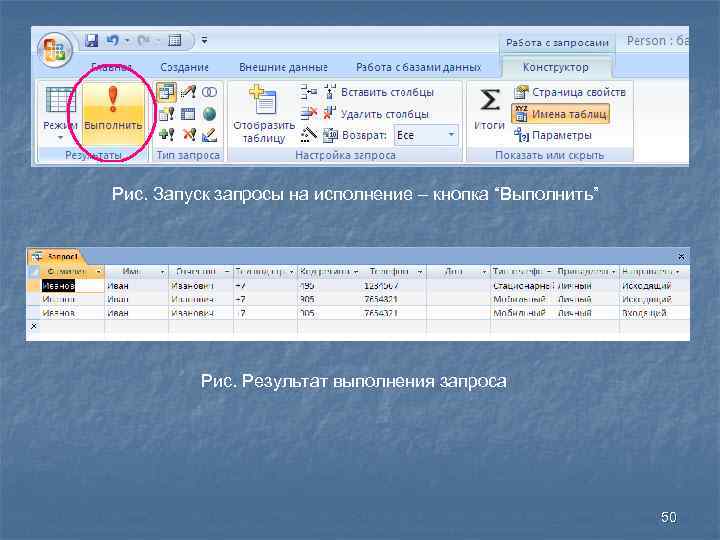Open the Возврат combo box showing Все
The height and width of the screenshot is (540, 720).
click(x=426, y=135)
